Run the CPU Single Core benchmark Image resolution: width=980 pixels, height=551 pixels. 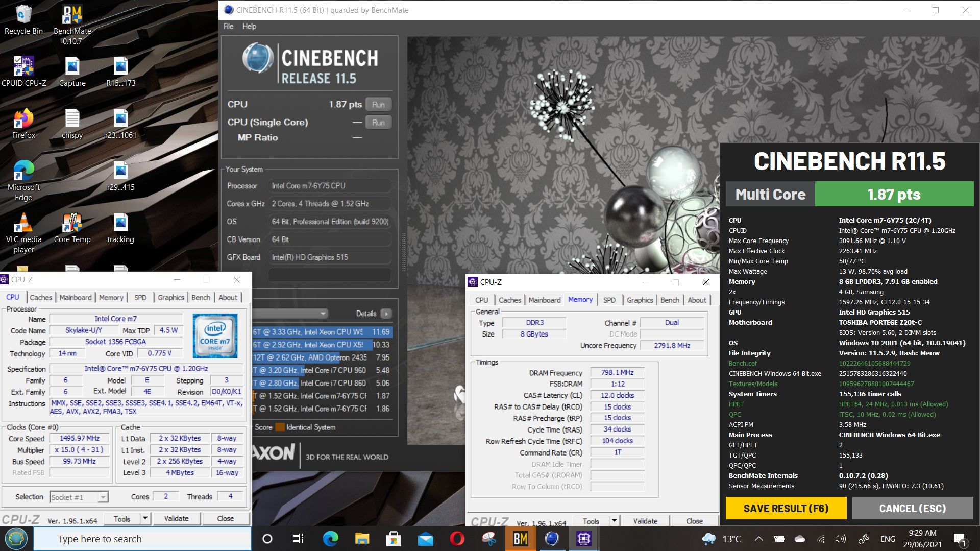point(378,123)
